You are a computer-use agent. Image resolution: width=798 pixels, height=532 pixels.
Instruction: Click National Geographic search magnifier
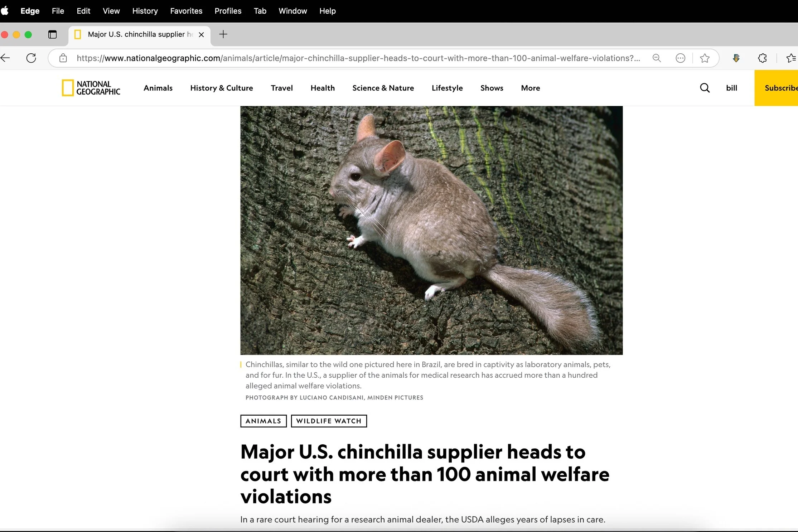coord(705,88)
